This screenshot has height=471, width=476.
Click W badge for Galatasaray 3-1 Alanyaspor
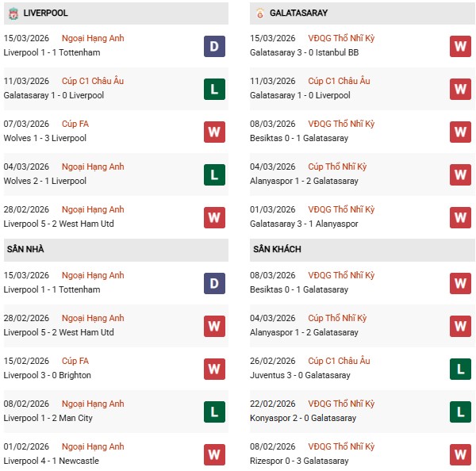click(460, 216)
